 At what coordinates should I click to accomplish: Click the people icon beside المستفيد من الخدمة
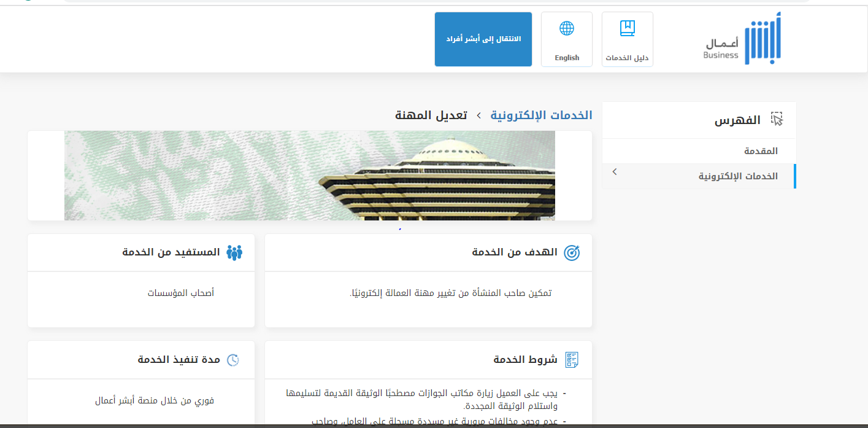point(234,253)
